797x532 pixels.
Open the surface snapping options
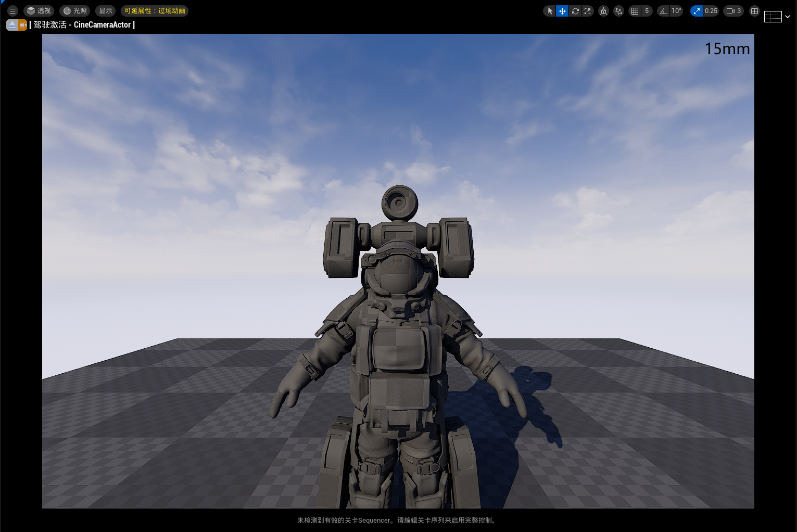pos(618,11)
